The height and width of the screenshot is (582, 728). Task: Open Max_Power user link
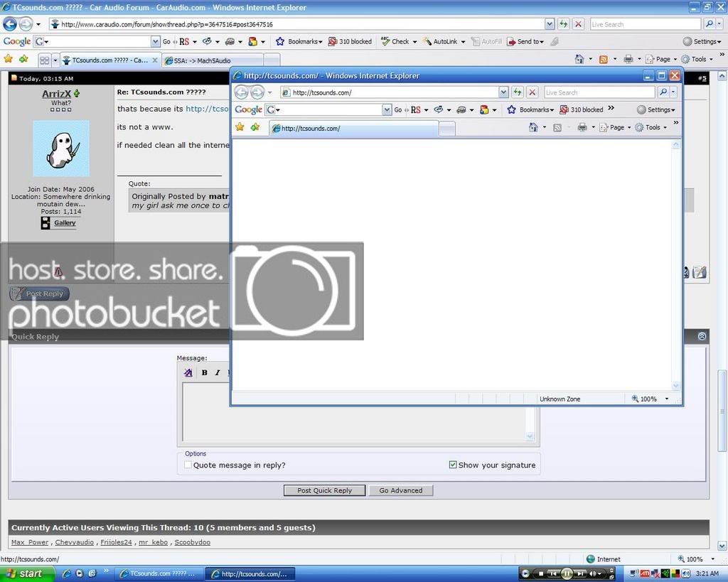(30, 542)
